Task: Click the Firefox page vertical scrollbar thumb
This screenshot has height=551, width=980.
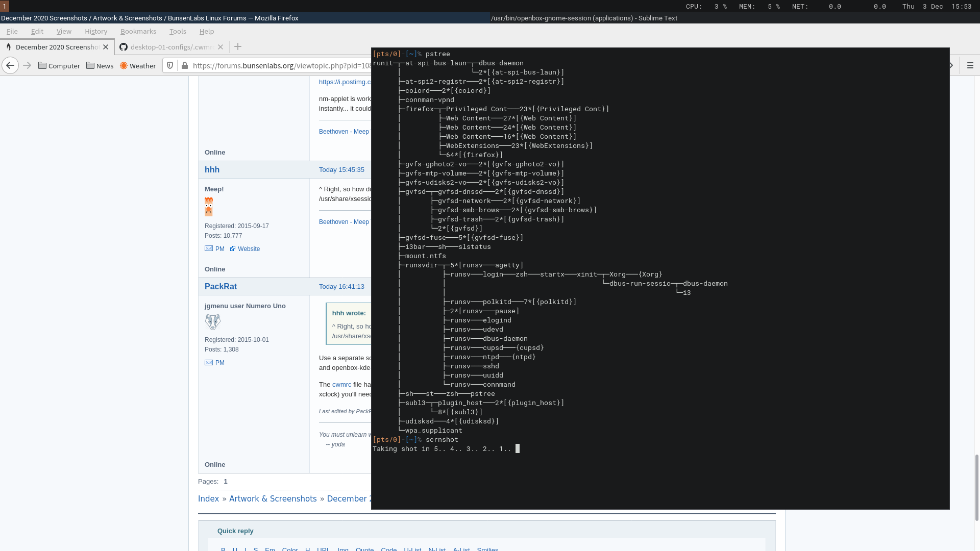Action: 977,487
